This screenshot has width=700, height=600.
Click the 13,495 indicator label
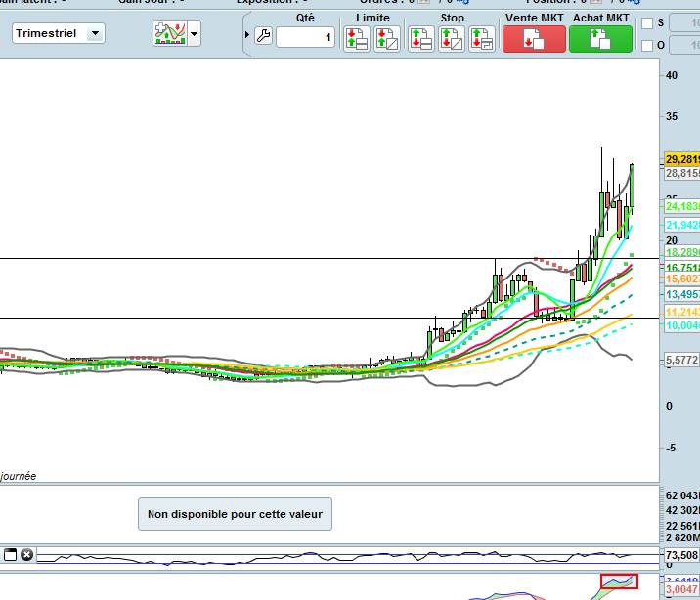(682, 294)
